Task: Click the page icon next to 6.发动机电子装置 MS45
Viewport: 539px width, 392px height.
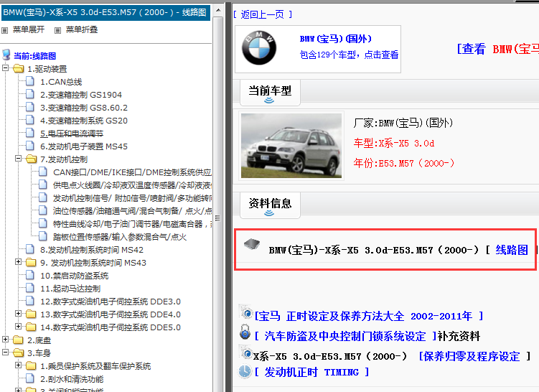Action: click(x=30, y=146)
